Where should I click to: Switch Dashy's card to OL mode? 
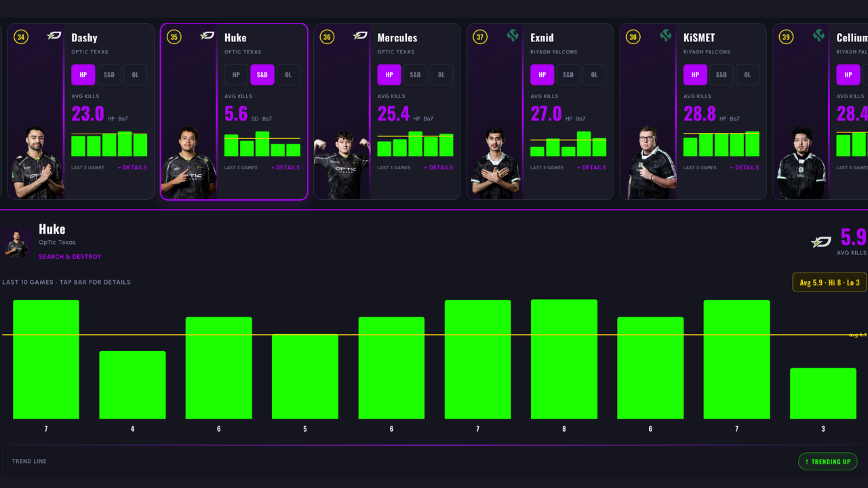tap(135, 75)
